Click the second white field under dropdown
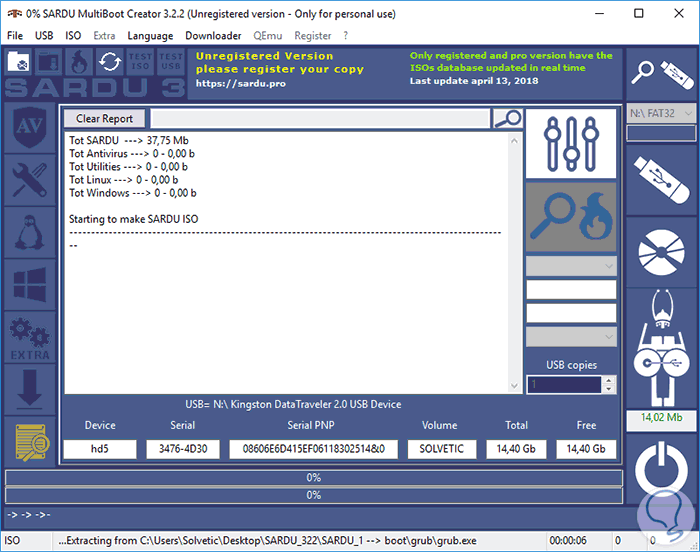The height and width of the screenshot is (552, 700). point(571,313)
